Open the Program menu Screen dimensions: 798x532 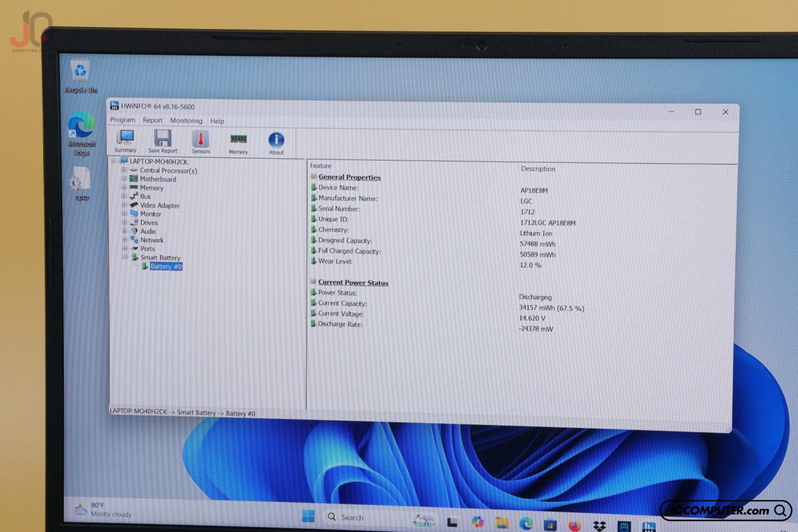[122, 120]
